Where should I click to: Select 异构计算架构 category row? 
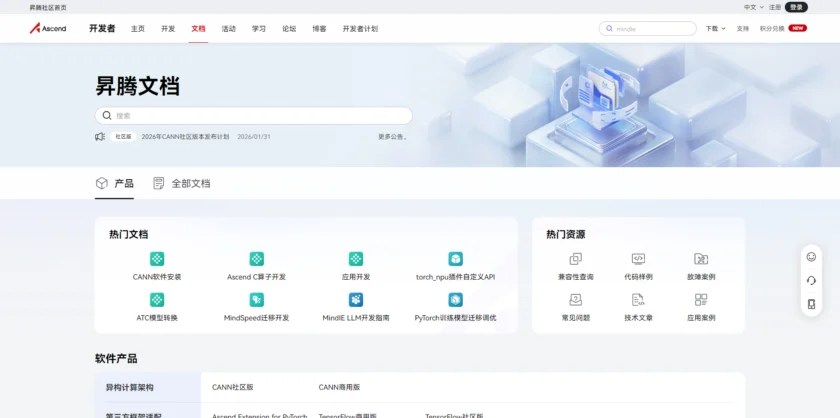click(148, 387)
